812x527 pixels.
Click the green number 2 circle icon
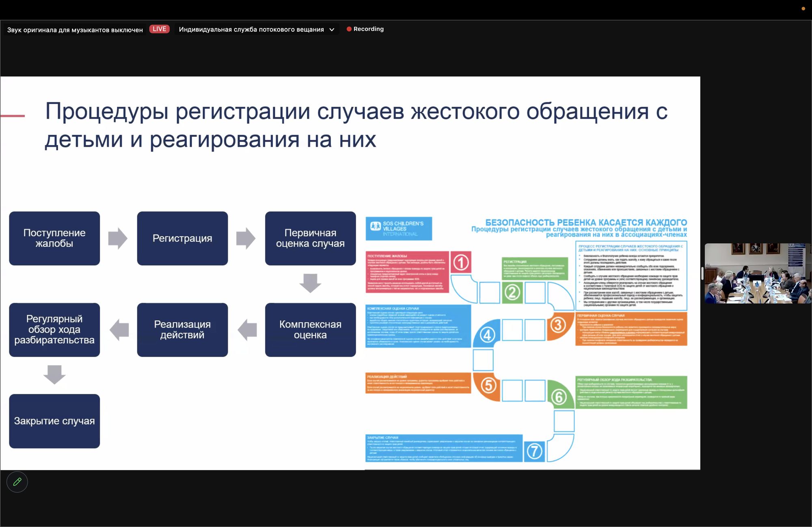coord(512,292)
